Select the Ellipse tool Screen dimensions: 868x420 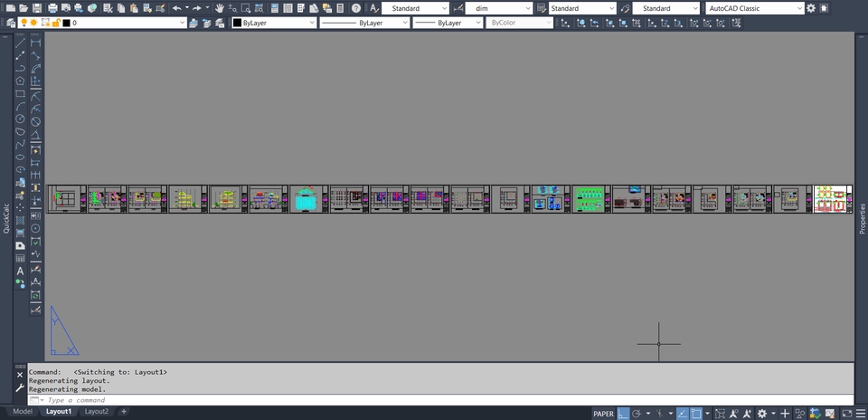point(20,157)
